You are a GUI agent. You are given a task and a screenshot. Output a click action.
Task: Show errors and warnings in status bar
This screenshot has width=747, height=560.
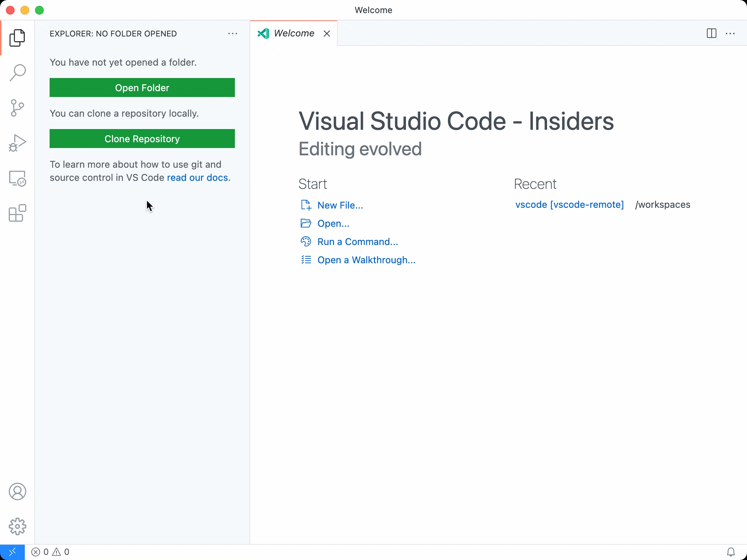click(50, 552)
